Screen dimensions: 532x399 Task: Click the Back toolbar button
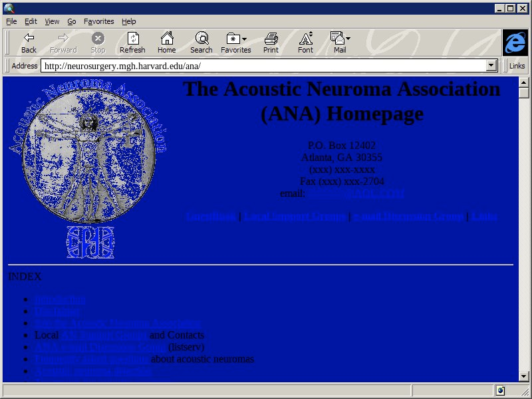[29, 43]
